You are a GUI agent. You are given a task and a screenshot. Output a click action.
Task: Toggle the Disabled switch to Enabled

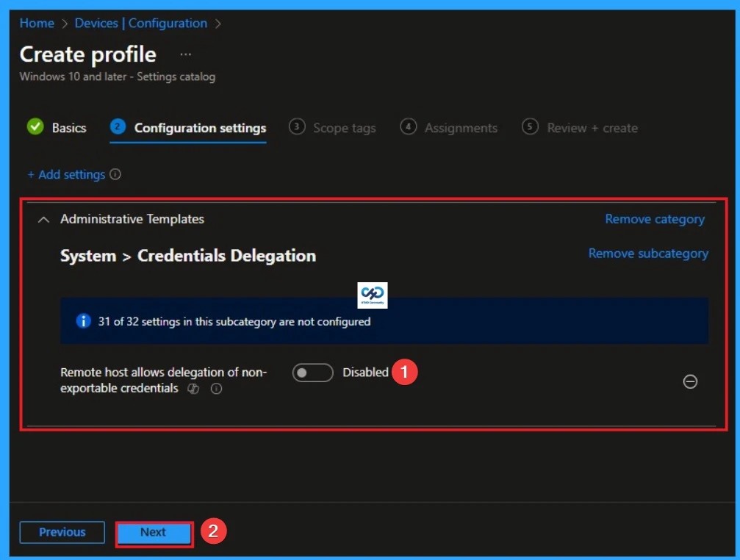tap(312, 373)
